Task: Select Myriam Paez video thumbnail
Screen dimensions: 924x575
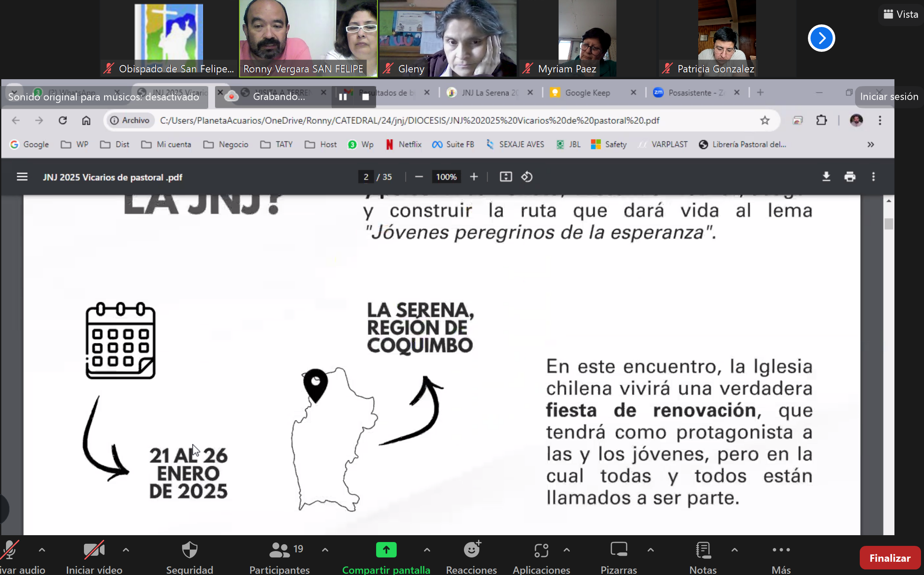Action: coord(587,39)
